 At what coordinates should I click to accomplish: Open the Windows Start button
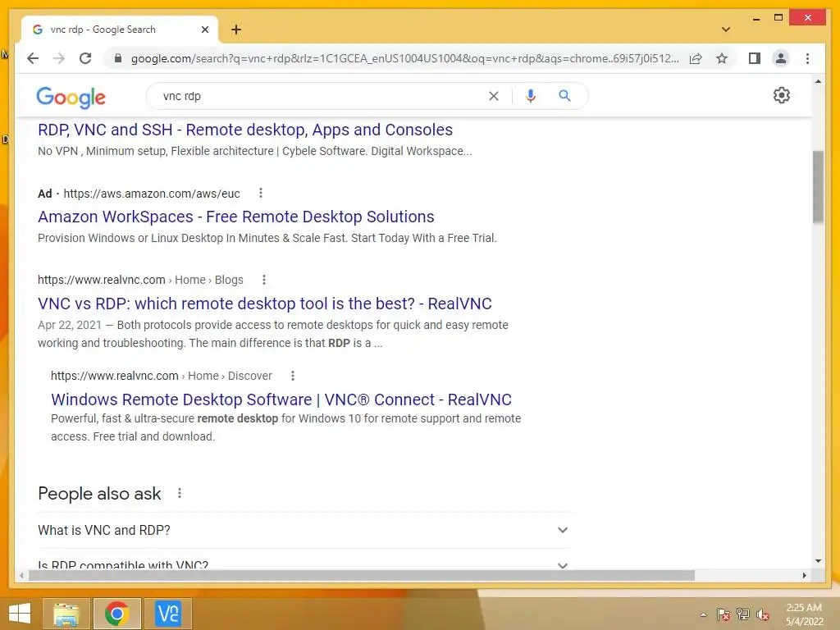20,614
